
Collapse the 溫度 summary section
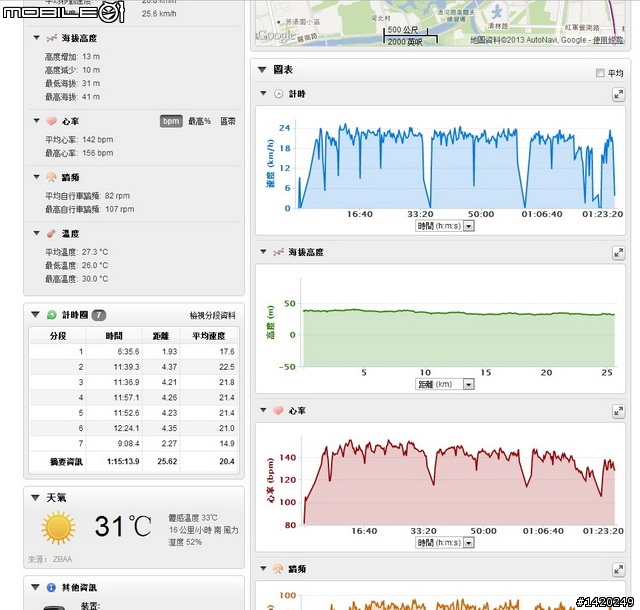click(x=36, y=233)
